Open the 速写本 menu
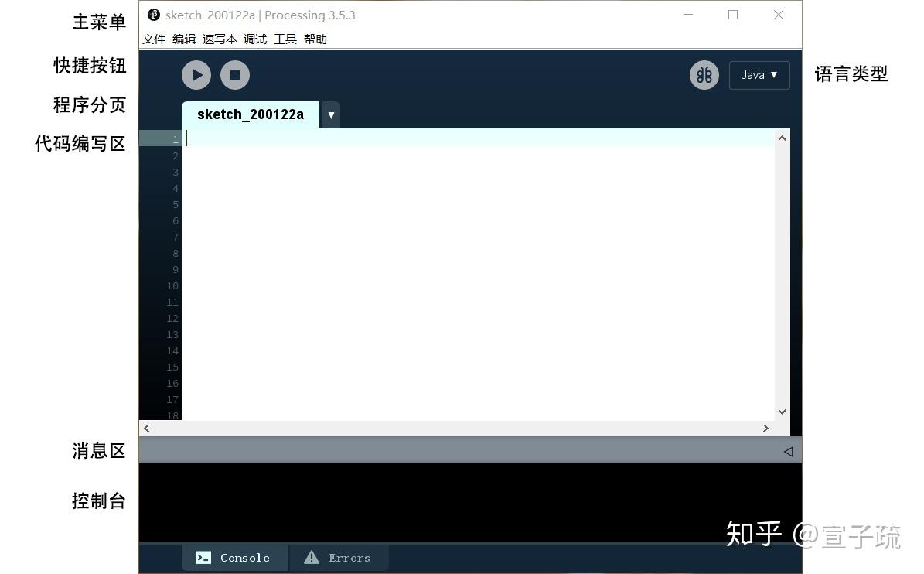The height and width of the screenshot is (574, 924). (219, 39)
